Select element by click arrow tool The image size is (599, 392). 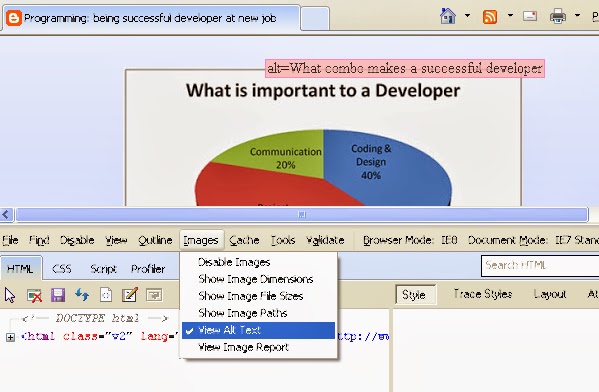(x=10, y=295)
